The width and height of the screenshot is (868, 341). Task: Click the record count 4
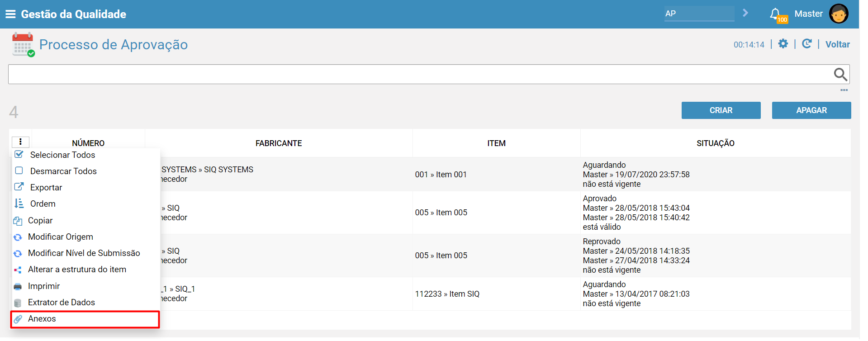click(14, 112)
